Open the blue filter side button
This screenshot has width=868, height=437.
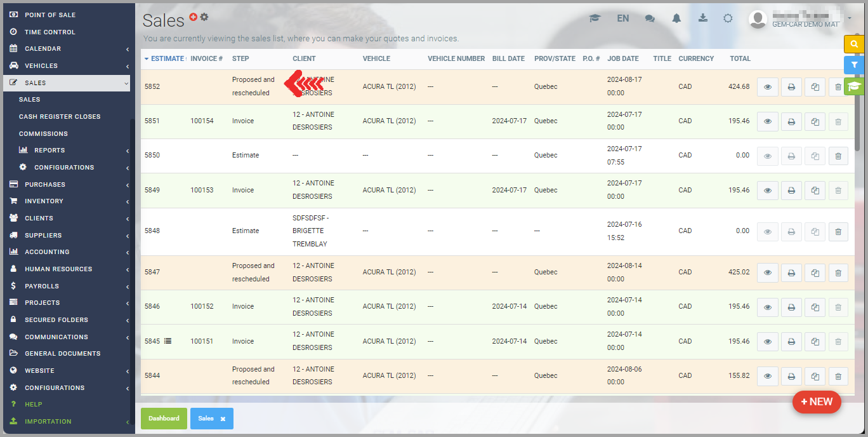coord(854,65)
